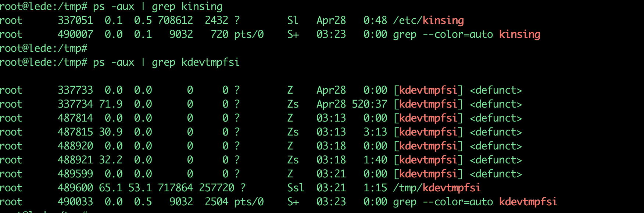644x213 pixels.
Task: Click the /tmp/kdevtmpfsi executable path
Action: pyautogui.click(x=437, y=188)
